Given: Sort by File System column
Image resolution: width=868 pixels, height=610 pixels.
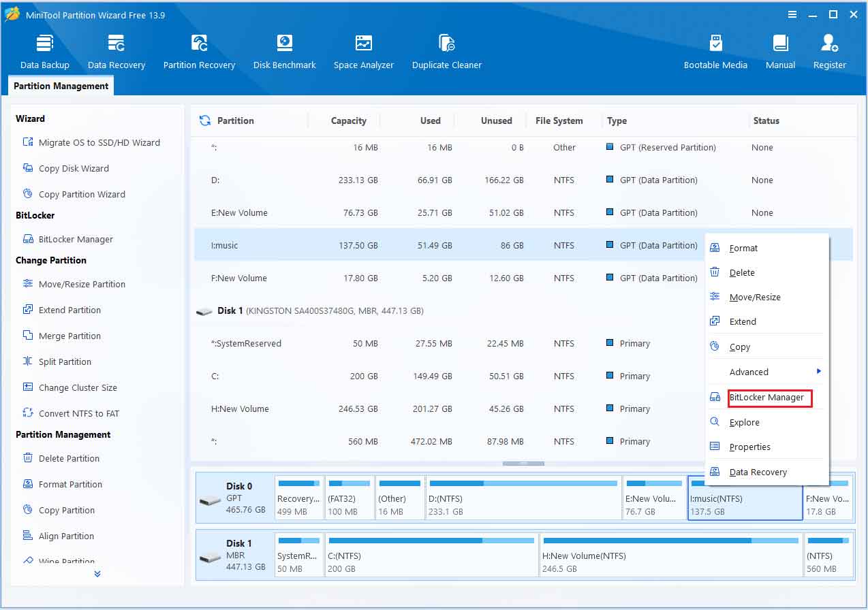Looking at the screenshot, I should point(559,121).
